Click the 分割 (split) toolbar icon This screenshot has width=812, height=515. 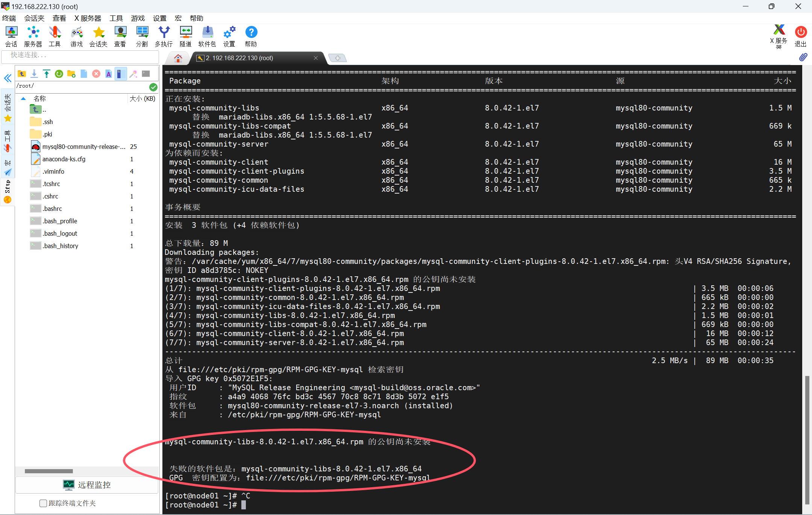click(x=142, y=36)
